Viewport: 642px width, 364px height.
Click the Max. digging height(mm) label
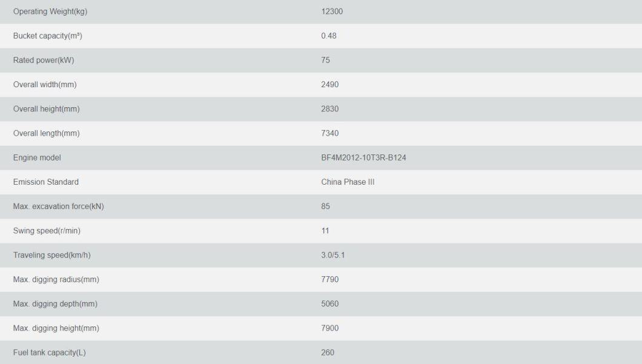click(x=56, y=328)
